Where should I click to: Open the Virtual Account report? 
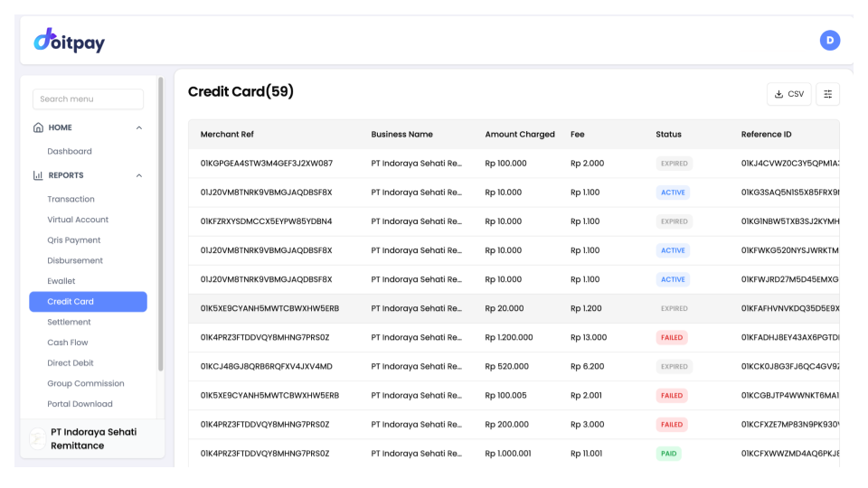tap(78, 220)
